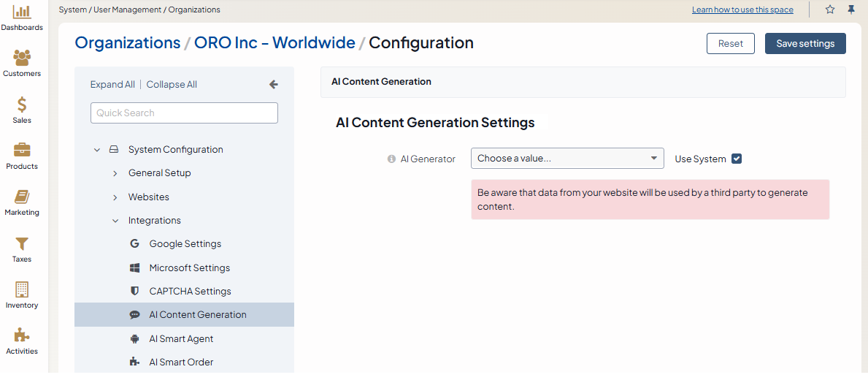Click the Quick Search input field
The width and height of the screenshot is (868, 391).
(184, 113)
